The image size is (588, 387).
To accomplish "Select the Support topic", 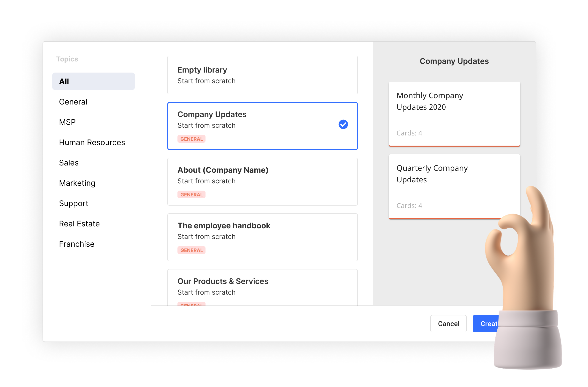I will (x=74, y=203).
